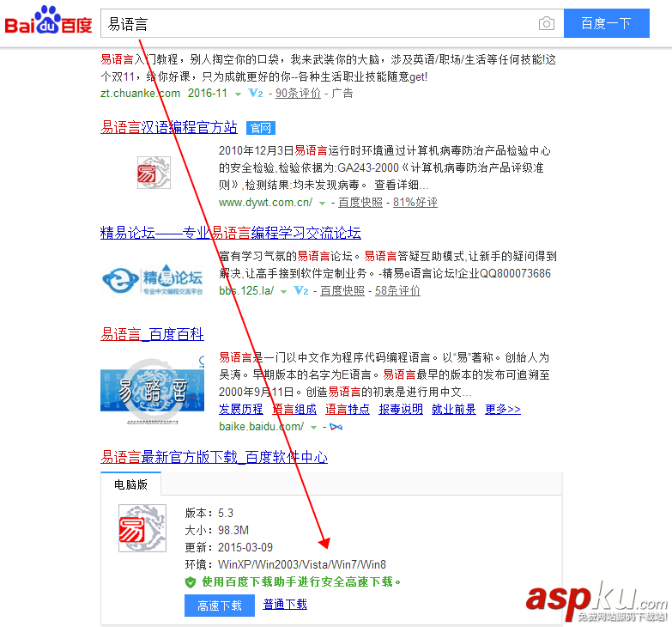Open 就业前景 sublink
The image size is (672, 627).
(454, 409)
